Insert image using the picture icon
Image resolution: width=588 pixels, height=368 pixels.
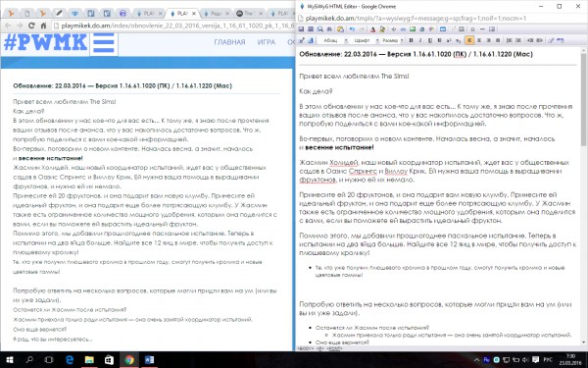(x=413, y=28)
